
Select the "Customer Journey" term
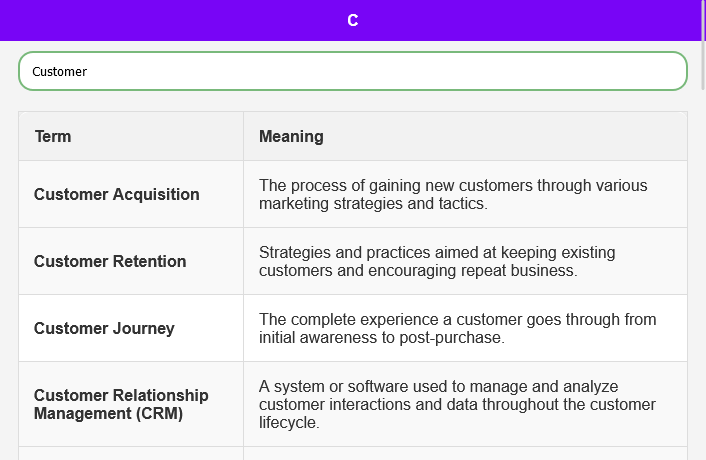click(104, 328)
